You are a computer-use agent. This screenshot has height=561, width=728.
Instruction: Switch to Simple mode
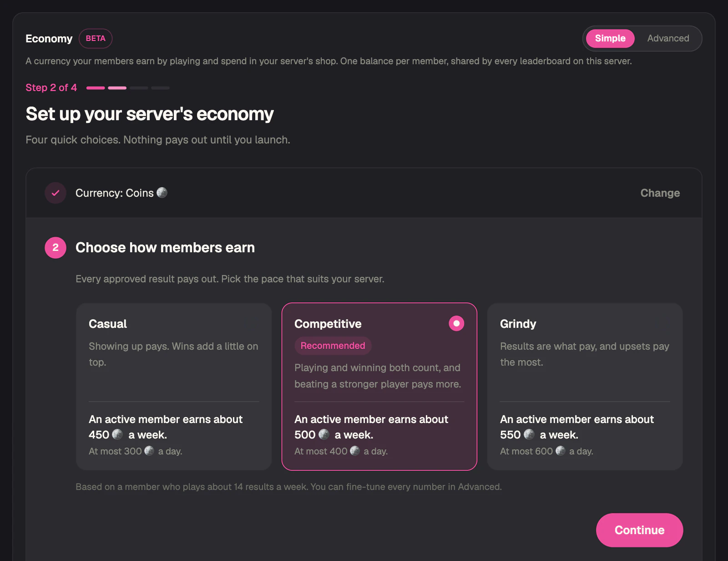pos(610,39)
